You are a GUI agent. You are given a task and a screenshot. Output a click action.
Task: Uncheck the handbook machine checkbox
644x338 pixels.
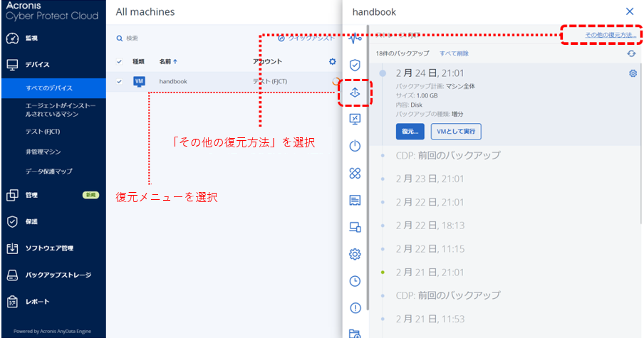119,81
